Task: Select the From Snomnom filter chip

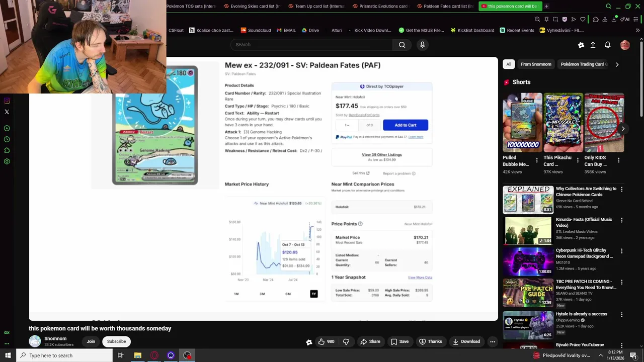Action: point(536,64)
